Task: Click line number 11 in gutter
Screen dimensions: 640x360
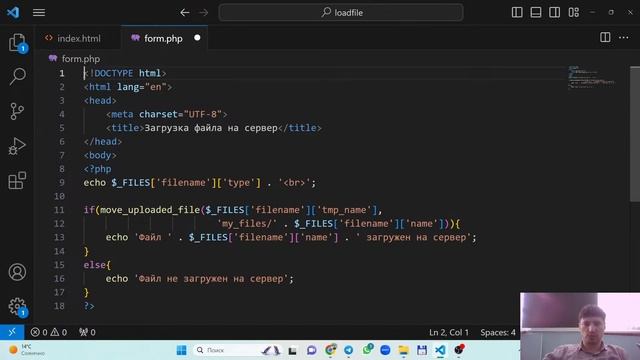Action: tap(59, 210)
